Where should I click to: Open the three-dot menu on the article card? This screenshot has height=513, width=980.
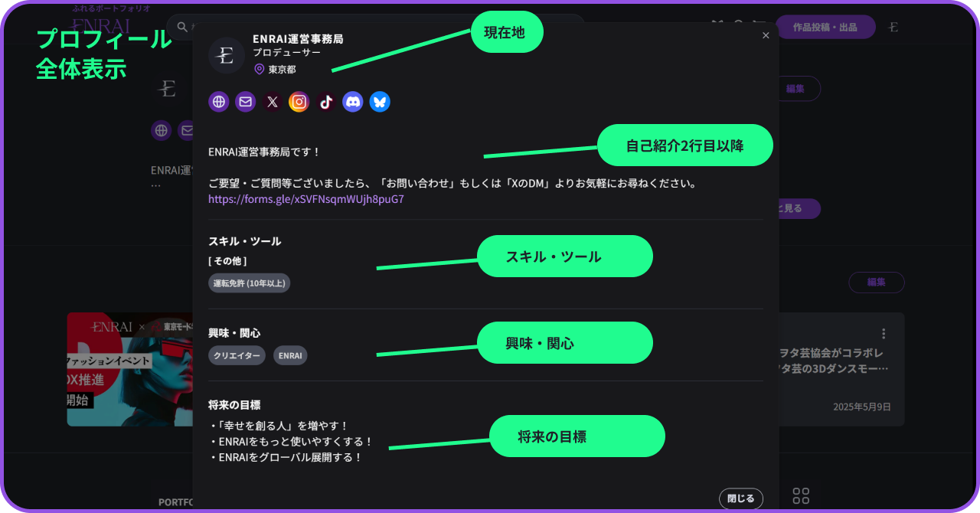coord(884,334)
